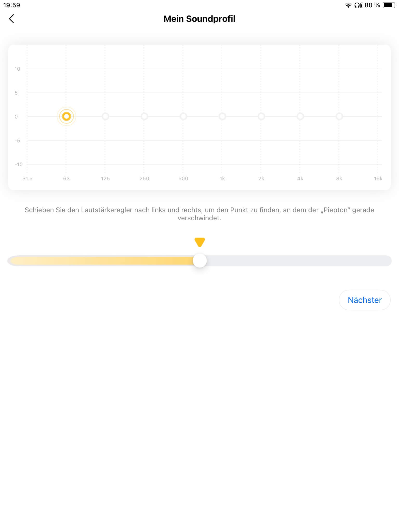Click the Mein Soundprofil title
Image resolution: width=399 pixels, height=532 pixels.
[x=199, y=19]
